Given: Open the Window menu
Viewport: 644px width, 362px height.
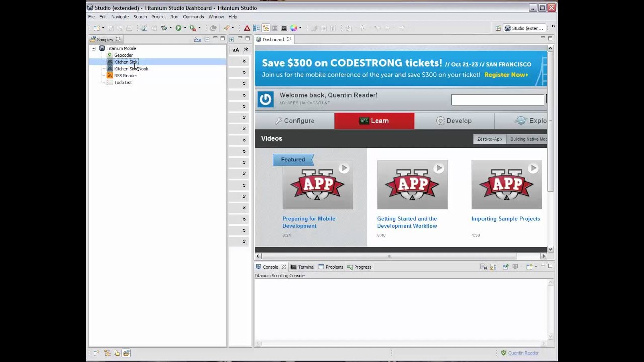Looking at the screenshot, I should coord(216,17).
